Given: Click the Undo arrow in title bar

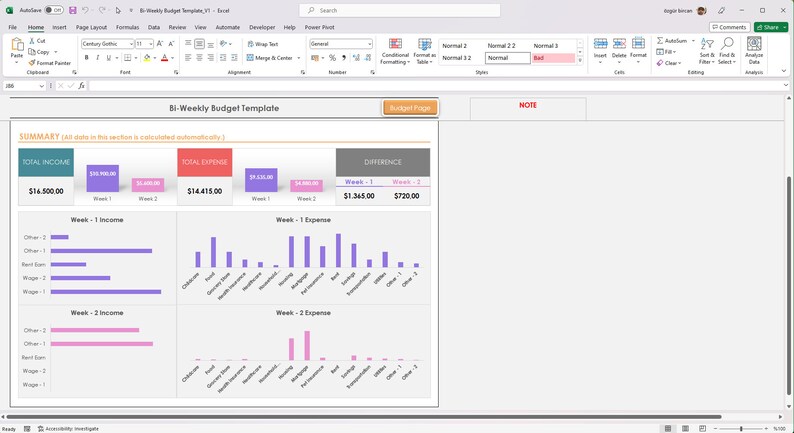Looking at the screenshot, I should pyautogui.click(x=85, y=10).
